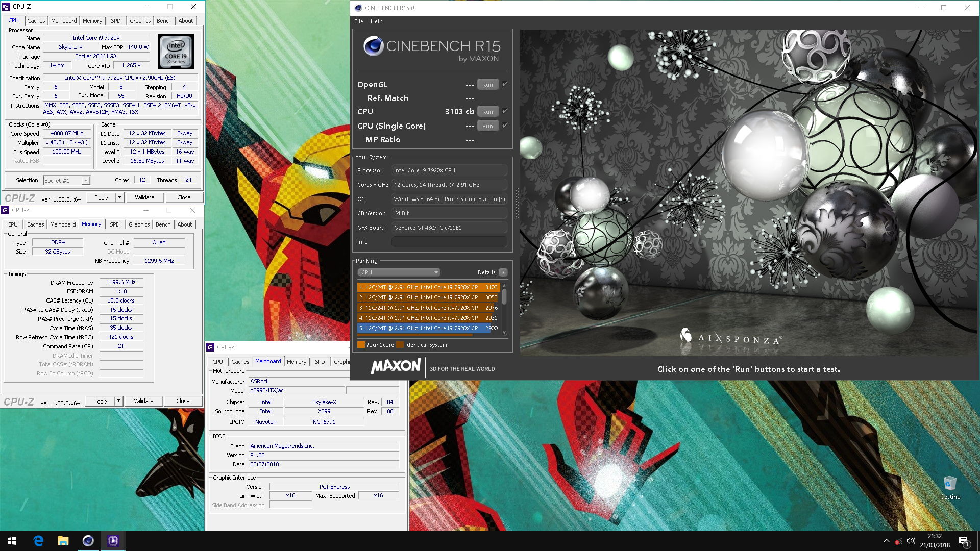Click the Ranking Details arrow button
The width and height of the screenshot is (980, 551).
(x=503, y=272)
